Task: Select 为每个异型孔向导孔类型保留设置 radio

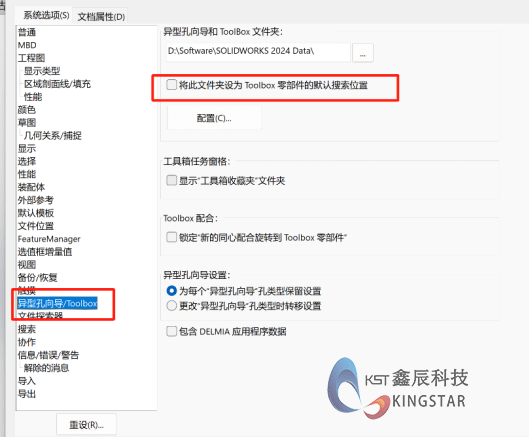Action: (171, 291)
